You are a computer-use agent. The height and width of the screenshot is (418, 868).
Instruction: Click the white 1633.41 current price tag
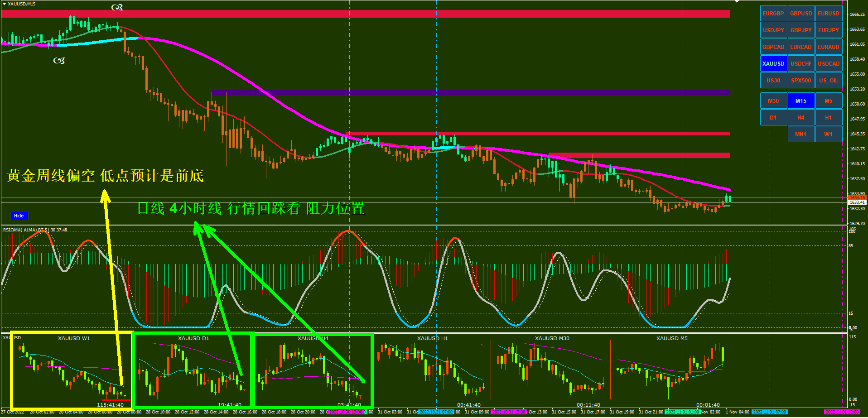coord(857,202)
